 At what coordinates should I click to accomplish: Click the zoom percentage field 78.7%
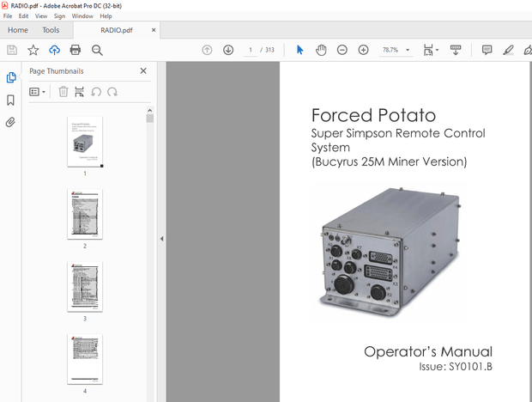tap(390, 50)
